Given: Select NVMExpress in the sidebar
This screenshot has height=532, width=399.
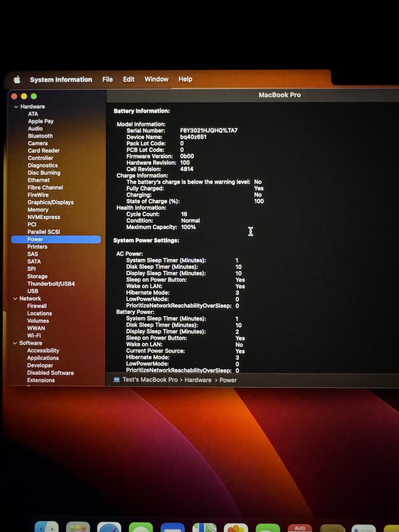Looking at the screenshot, I should [44, 217].
